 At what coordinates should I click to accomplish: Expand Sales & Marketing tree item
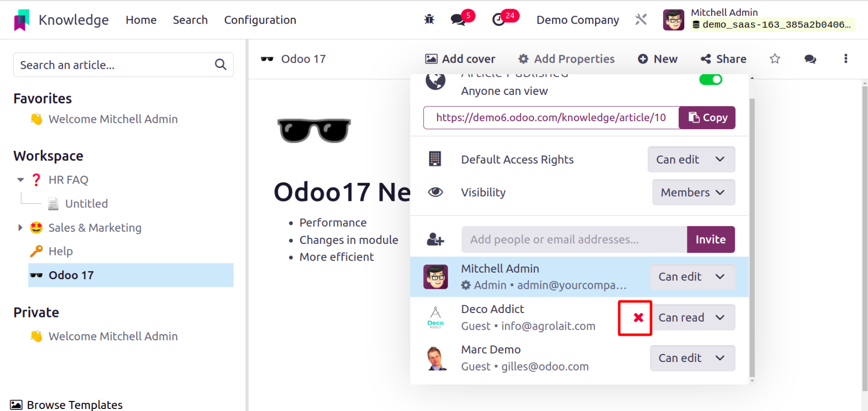20,228
